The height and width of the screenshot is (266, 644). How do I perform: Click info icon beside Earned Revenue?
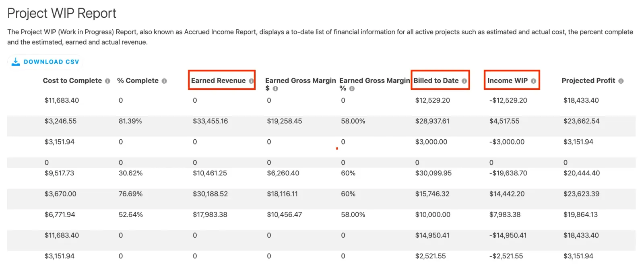click(x=251, y=81)
